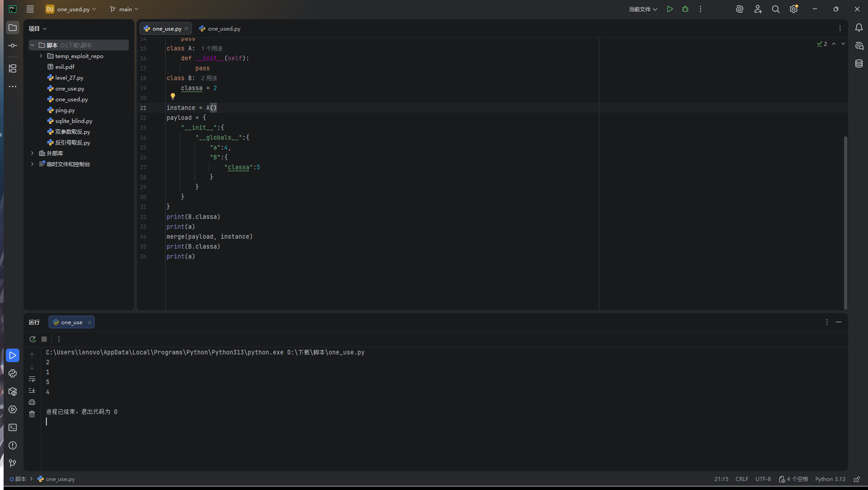Image resolution: width=868 pixels, height=490 pixels.
Task: Click the light bulb quick-fix icon
Action: (173, 96)
